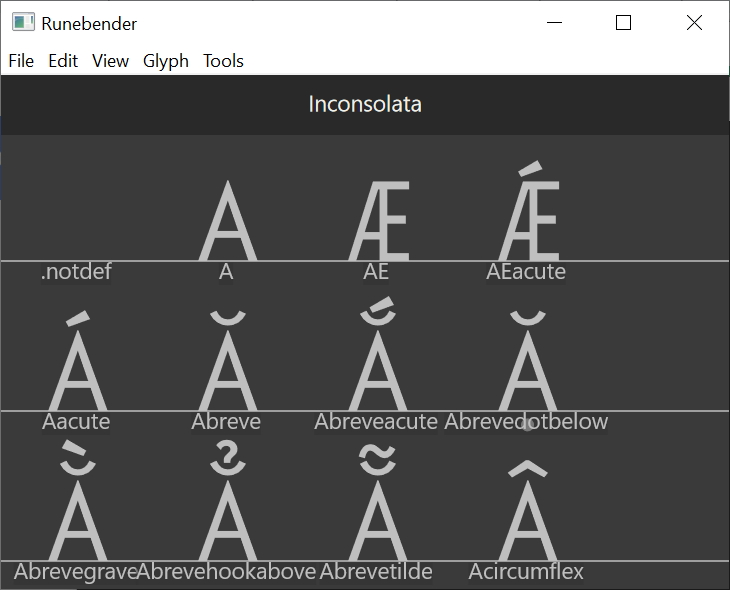
Task: Select the Abreve glyph thumbnail
Action: click(227, 365)
